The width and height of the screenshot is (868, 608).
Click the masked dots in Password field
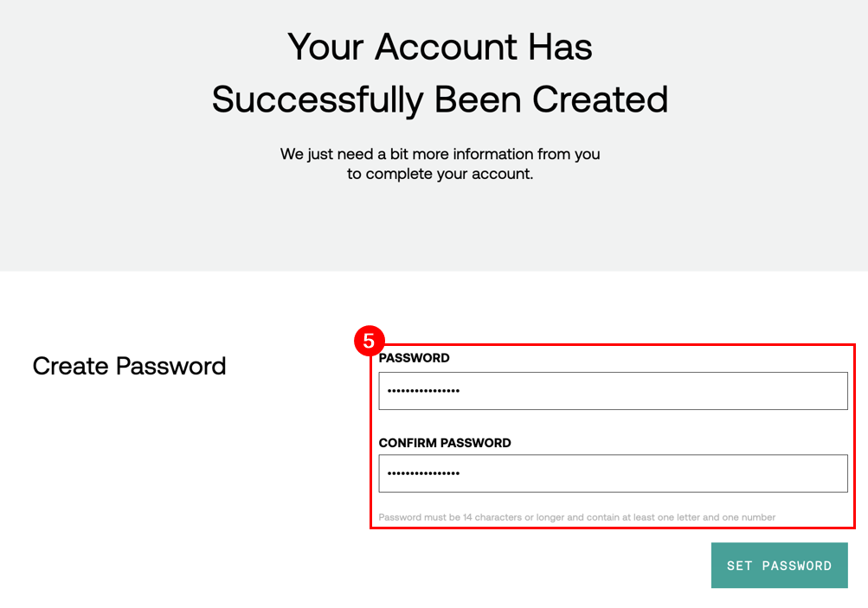[x=423, y=391]
